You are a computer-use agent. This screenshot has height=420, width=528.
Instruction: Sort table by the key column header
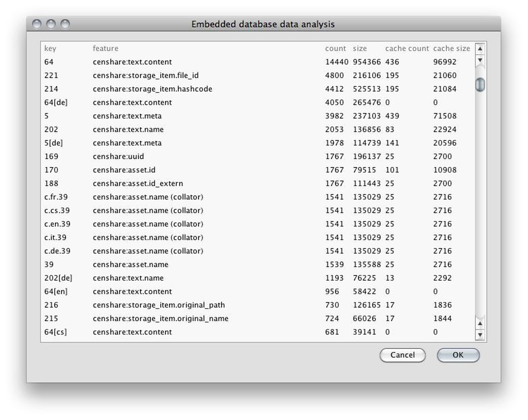tap(51, 48)
